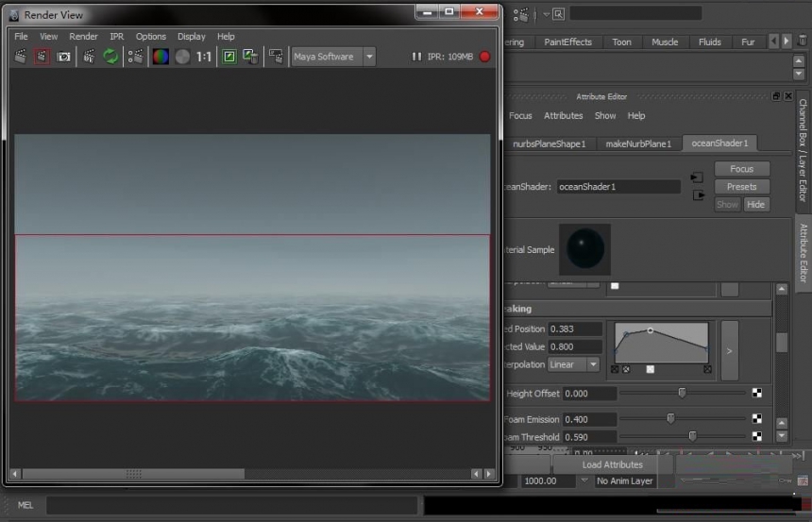Viewport: 812px width, 522px height.
Task: Click the snapshot camera icon
Action: [x=63, y=57]
